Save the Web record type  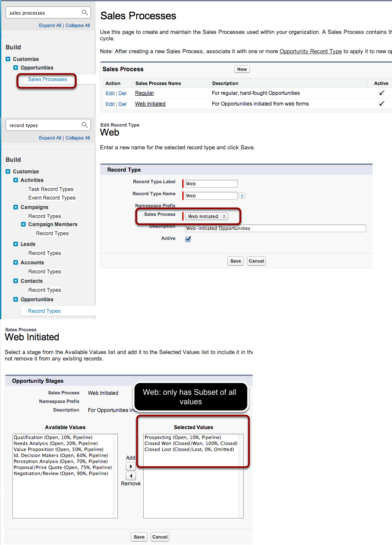click(235, 261)
